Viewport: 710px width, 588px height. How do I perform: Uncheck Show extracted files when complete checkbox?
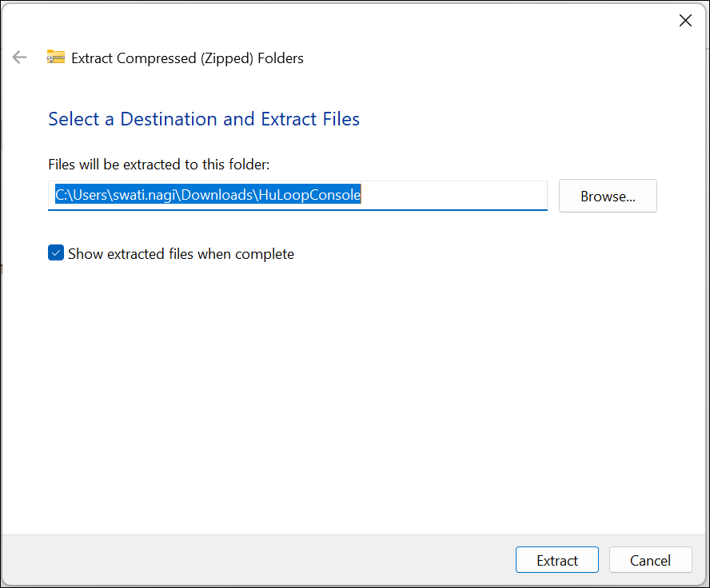pyautogui.click(x=56, y=253)
